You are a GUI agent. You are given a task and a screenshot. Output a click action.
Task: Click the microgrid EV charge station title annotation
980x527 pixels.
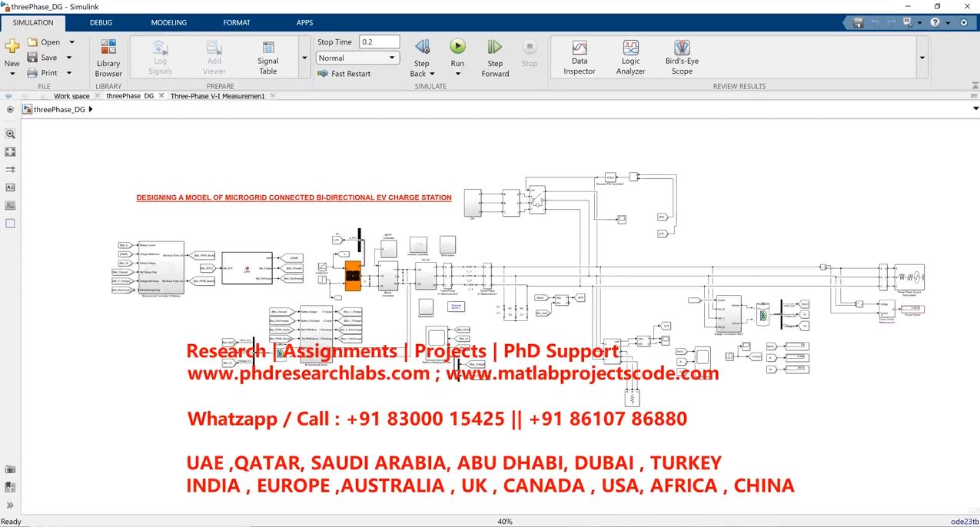tap(294, 197)
